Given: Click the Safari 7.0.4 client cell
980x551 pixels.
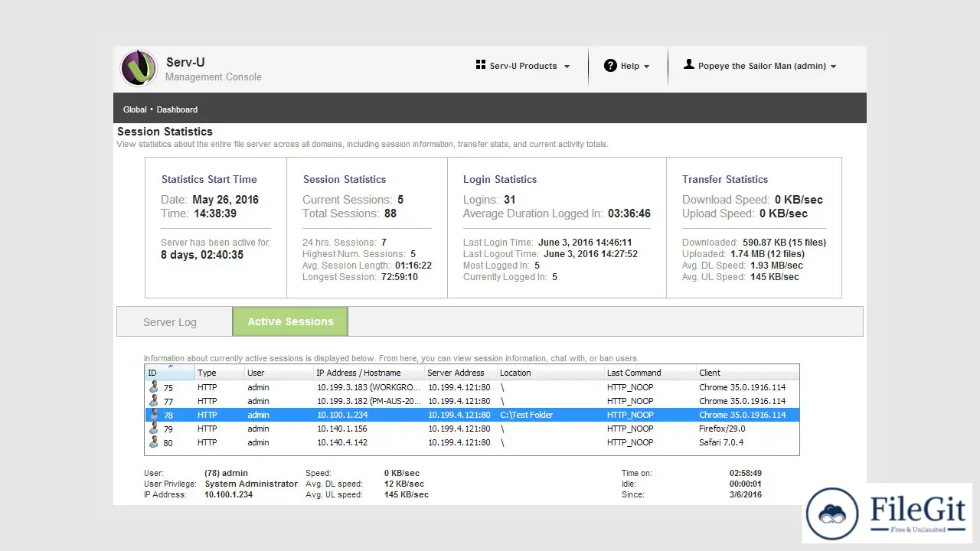Looking at the screenshot, I should 721,442.
